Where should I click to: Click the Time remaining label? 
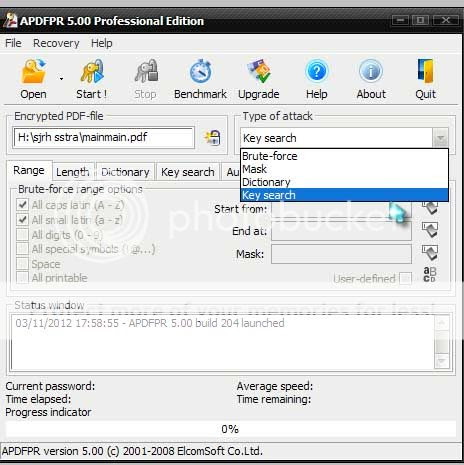274,399
